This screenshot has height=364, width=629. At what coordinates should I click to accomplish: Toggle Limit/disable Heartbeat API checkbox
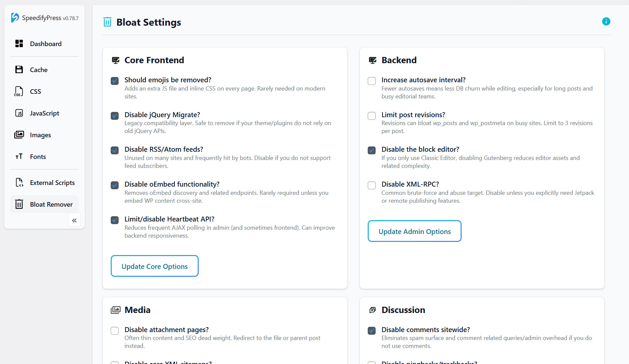[x=115, y=220]
